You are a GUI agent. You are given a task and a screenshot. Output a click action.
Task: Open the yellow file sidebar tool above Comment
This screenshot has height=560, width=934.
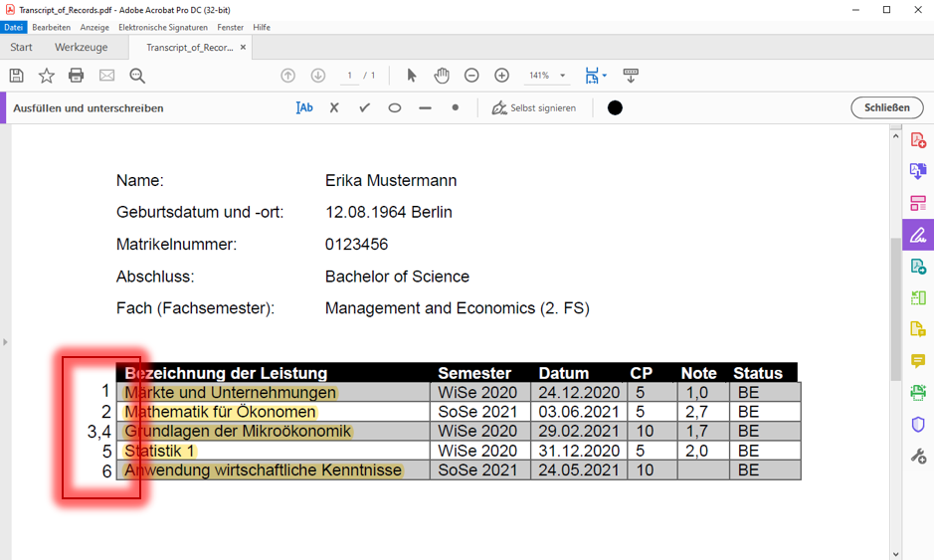click(918, 329)
